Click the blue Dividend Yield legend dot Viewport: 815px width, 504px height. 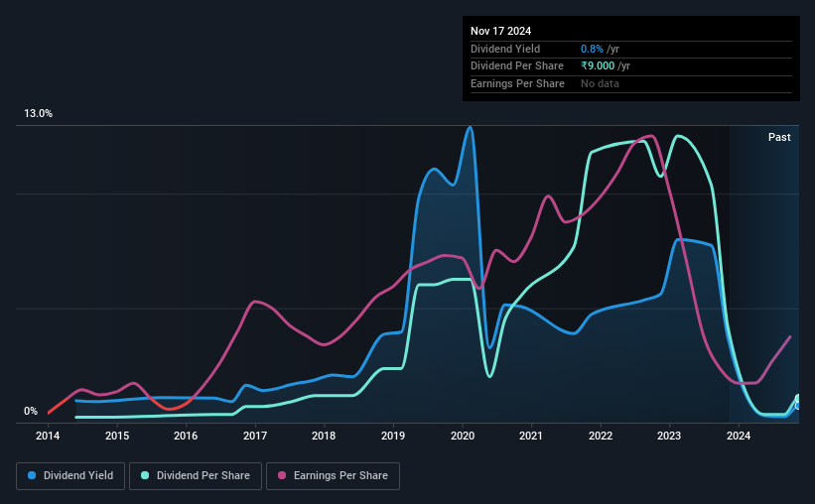[32, 475]
